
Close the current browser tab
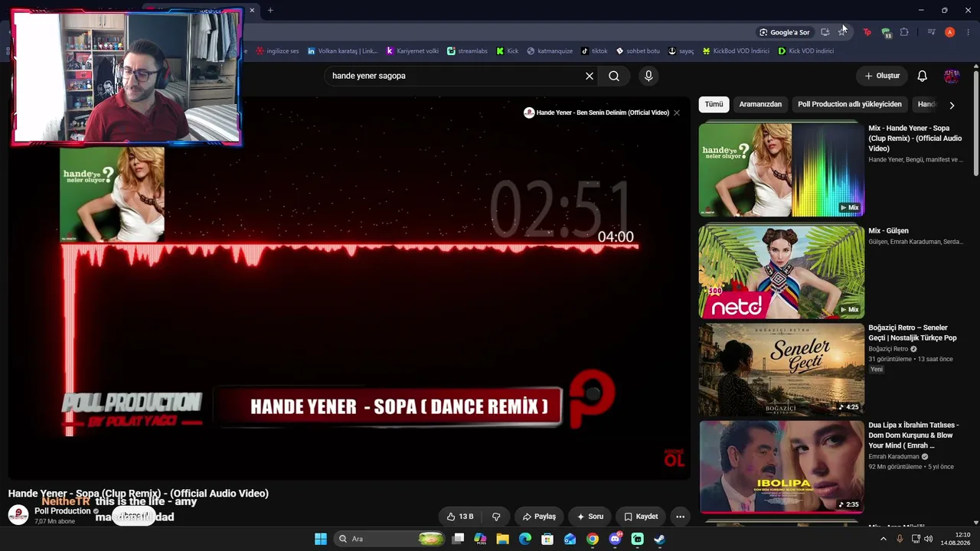click(x=252, y=10)
